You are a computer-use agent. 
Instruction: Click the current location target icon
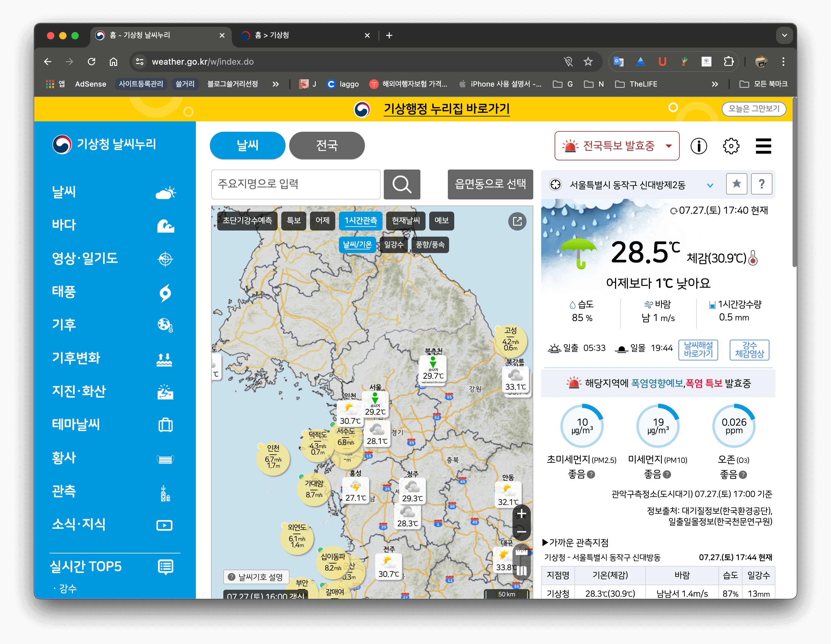[x=555, y=185]
